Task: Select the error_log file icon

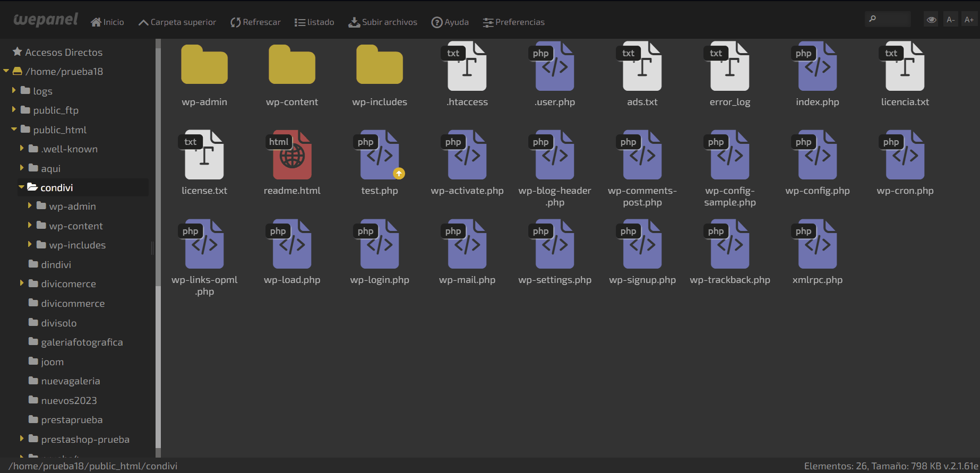Action: pyautogui.click(x=729, y=66)
